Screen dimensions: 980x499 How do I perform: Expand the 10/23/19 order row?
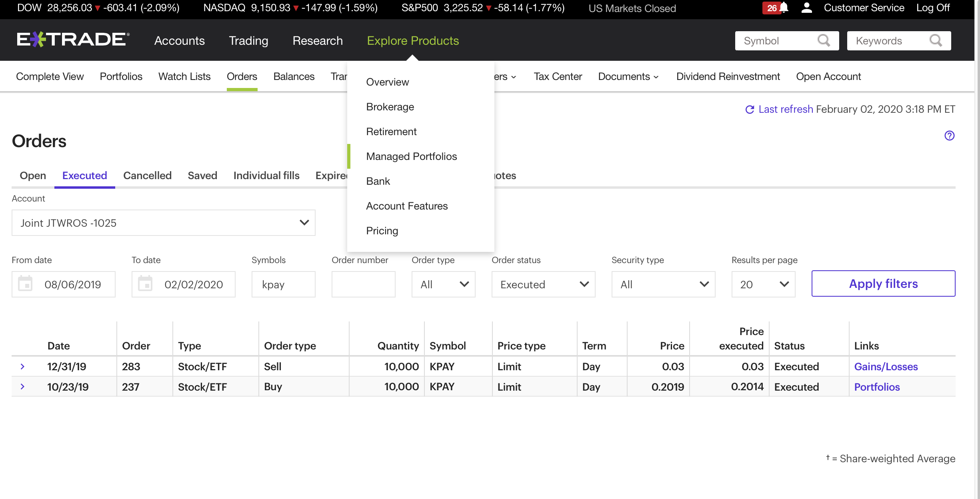(x=23, y=387)
